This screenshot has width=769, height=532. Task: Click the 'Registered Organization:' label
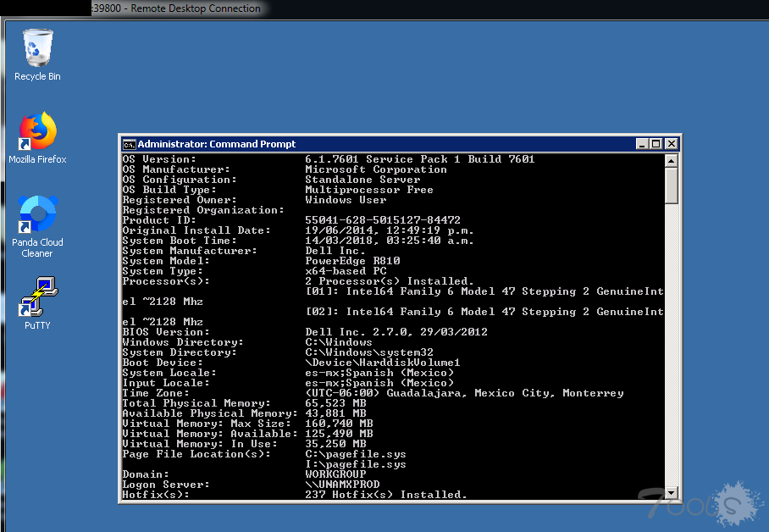tap(203, 210)
